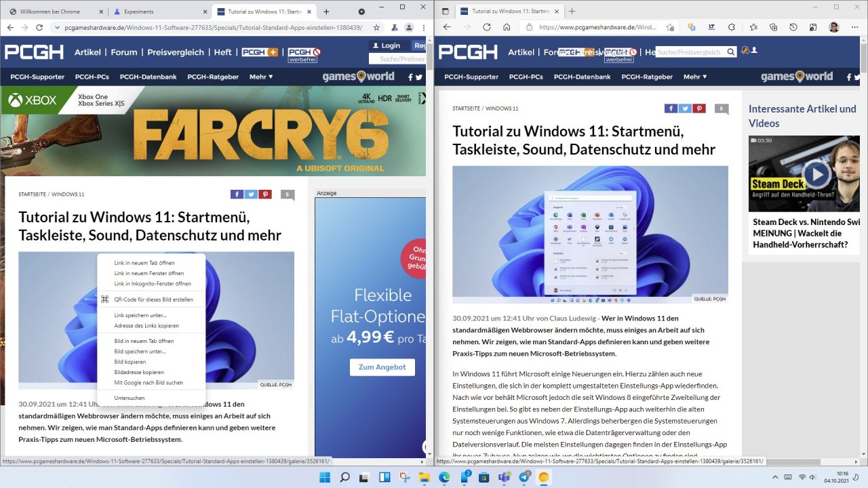Share the article on Facebook in the Chrome window

[x=237, y=195]
